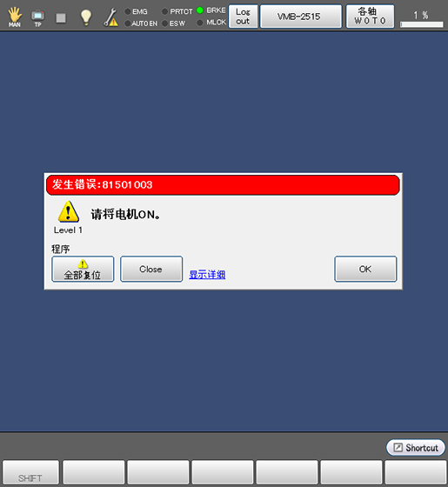448x487 pixels.
Task: Click the EMG status indicator
Action: 136,11
